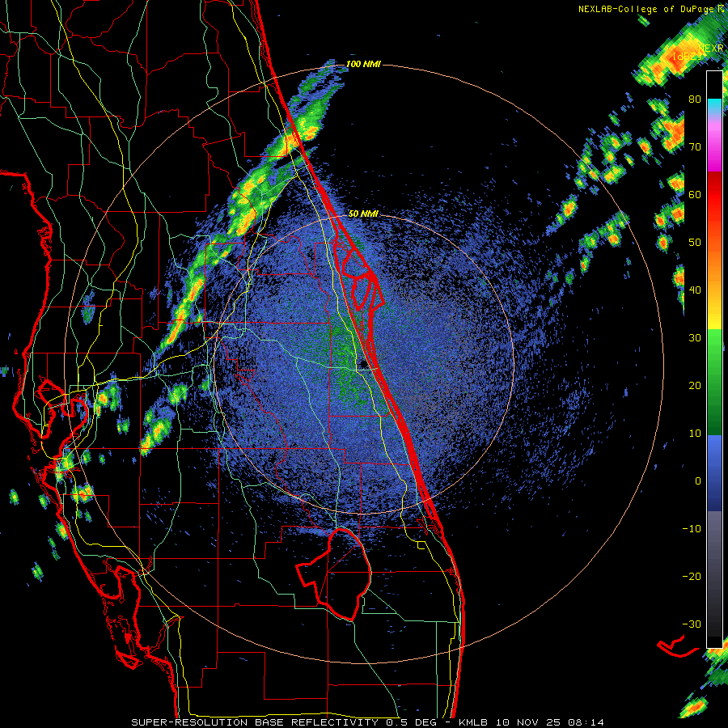Click the 60 label on dBZ scale
This screenshot has width=728, height=728.
695,194
